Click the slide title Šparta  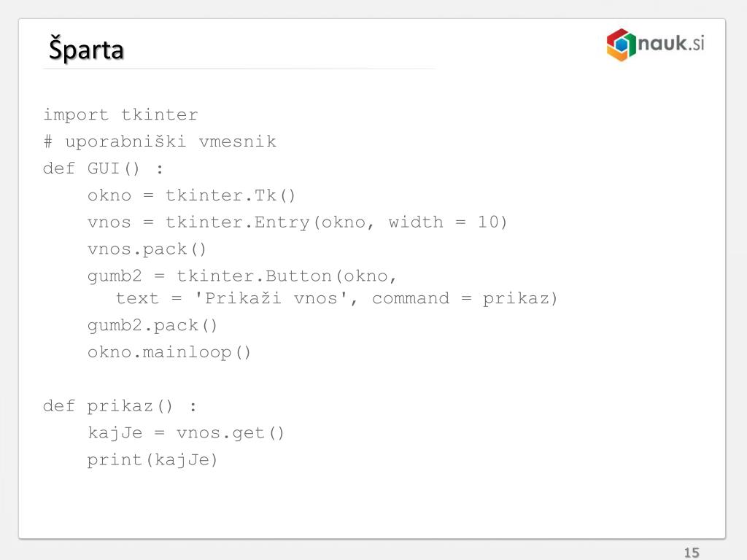[x=86, y=49]
